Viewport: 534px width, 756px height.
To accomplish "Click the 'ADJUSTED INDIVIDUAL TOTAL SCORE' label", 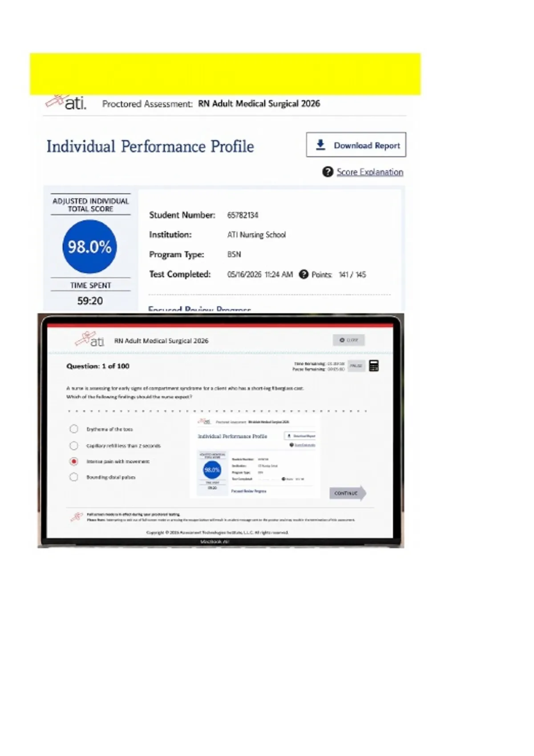I will click(x=90, y=205).
